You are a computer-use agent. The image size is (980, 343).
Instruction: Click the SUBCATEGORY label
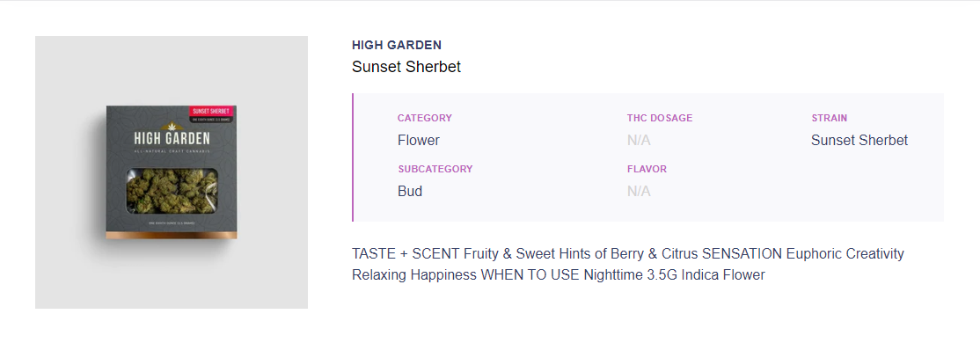[x=435, y=170]
